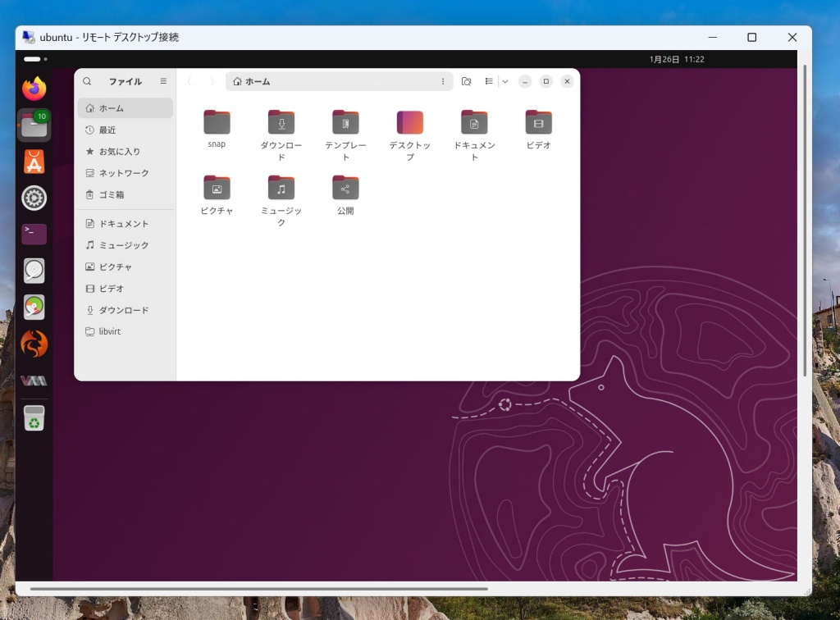Image resolution: width=840 pixels, height=620 pixels.
Task: Open お気に入り in the sidebar
Action: [x=119, y=152]
